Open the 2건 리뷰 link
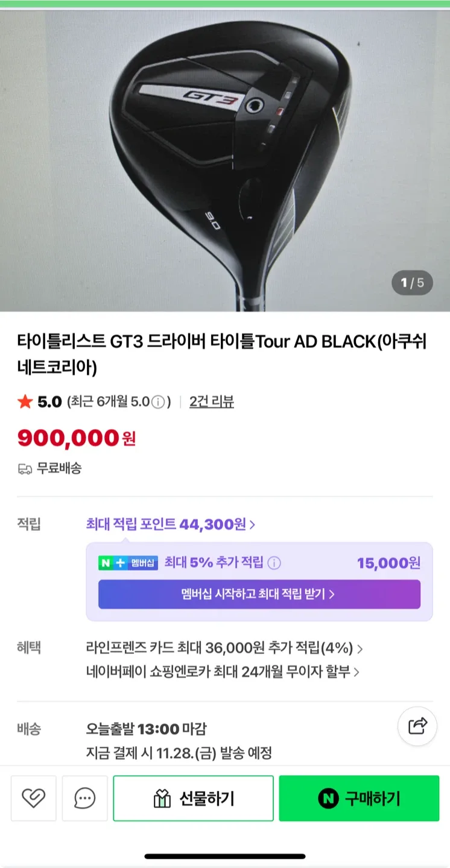The width and height of the screenshot is (450, 868). (212, 402)
